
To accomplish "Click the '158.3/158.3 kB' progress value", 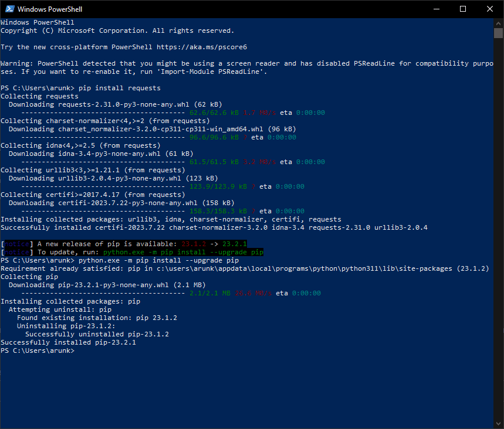I will pos(218,212).
